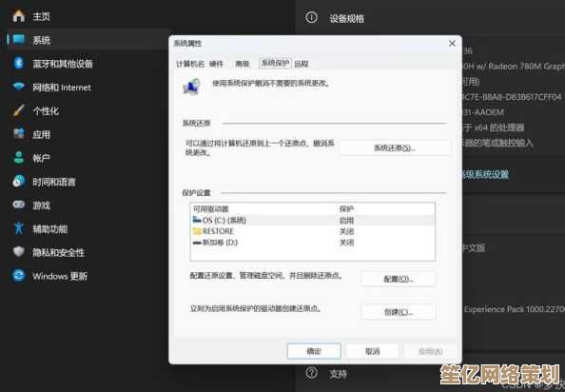
Task: Click the 启用 status for OS drive
Action: point(346,220)
